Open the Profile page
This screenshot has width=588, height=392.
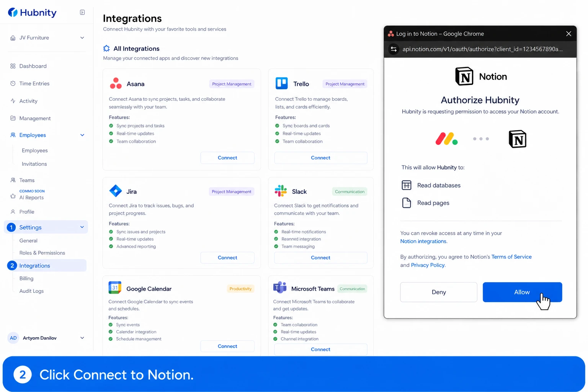point(27,212)
